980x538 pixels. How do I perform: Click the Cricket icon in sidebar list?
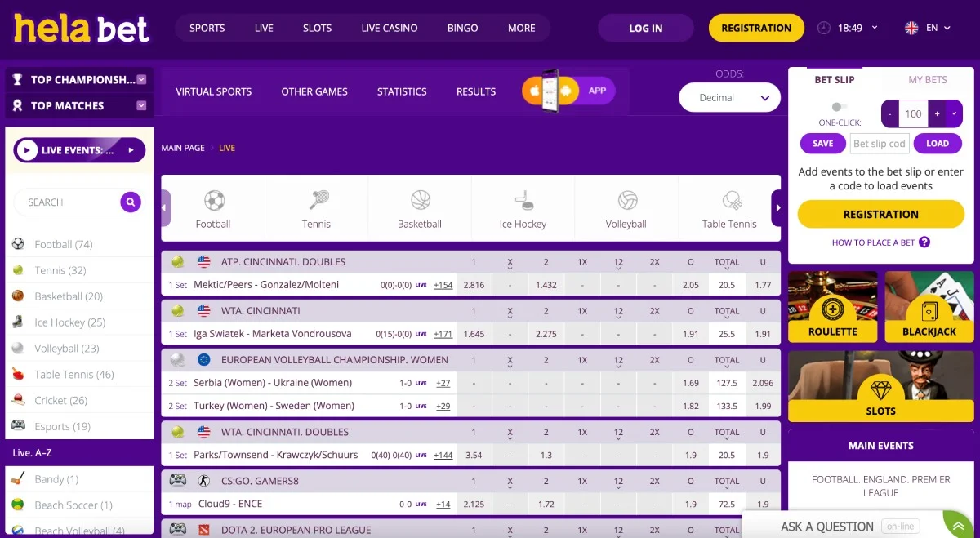(x=18, y=400)
